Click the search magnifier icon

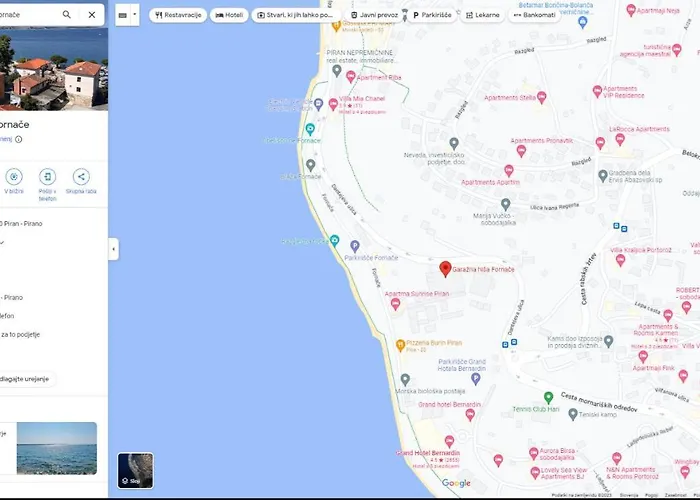67,15
